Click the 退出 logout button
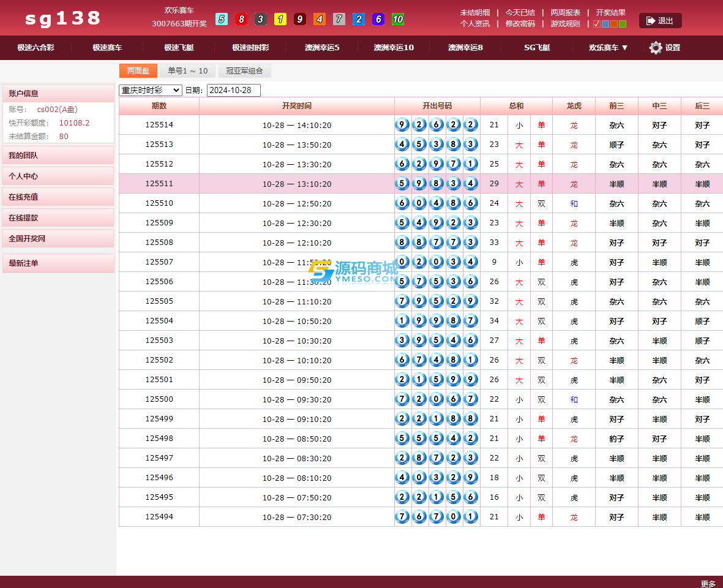723x588 pixels. tap(660, 21)
